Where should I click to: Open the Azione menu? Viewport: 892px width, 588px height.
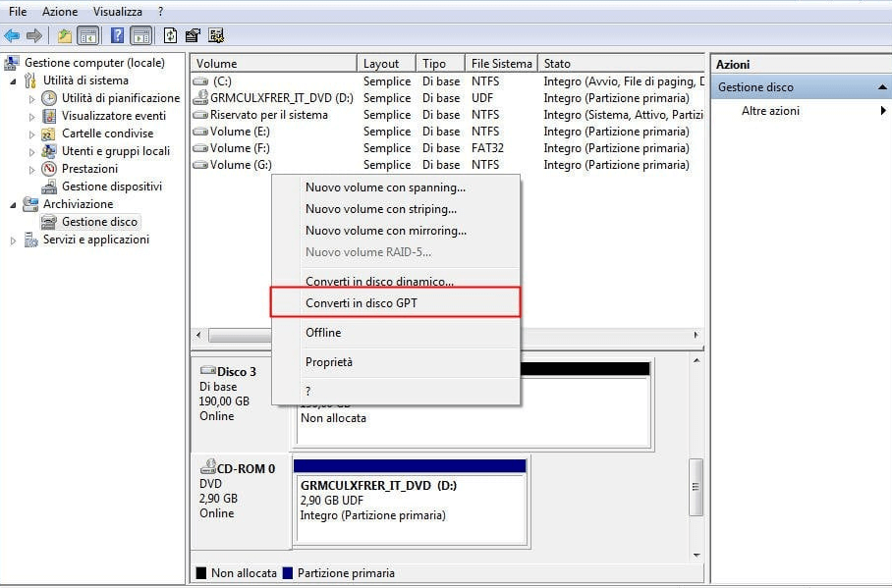coord(60,12)
